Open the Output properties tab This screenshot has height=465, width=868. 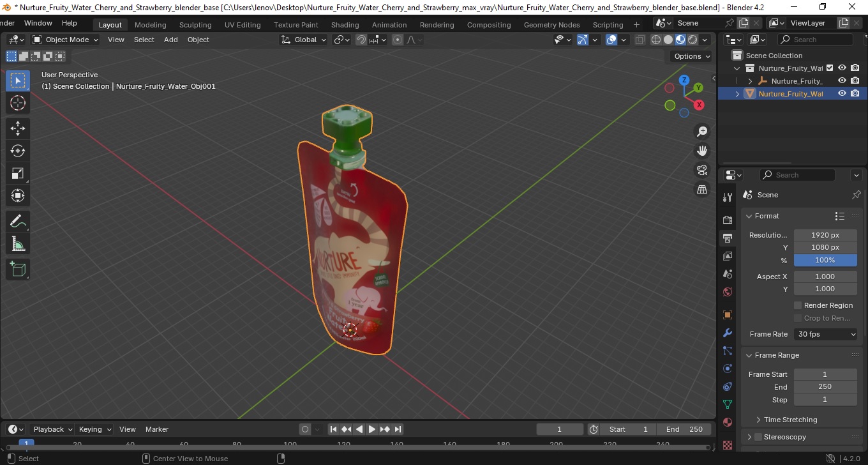click(x=728, y=238)
